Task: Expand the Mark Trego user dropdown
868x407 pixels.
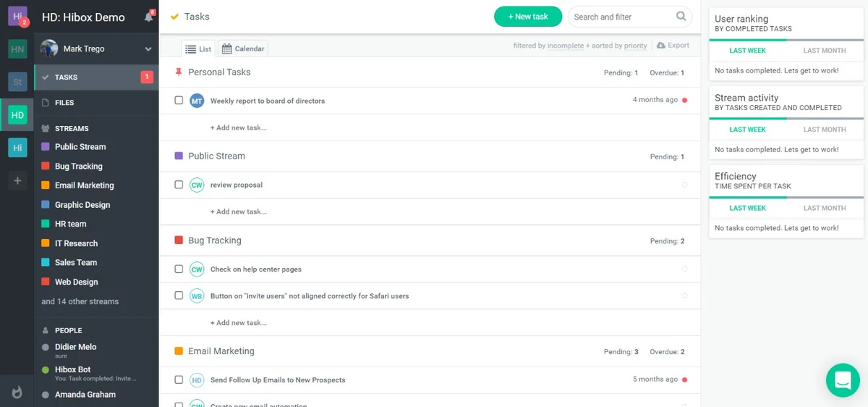Action: (x=148, y=49)
